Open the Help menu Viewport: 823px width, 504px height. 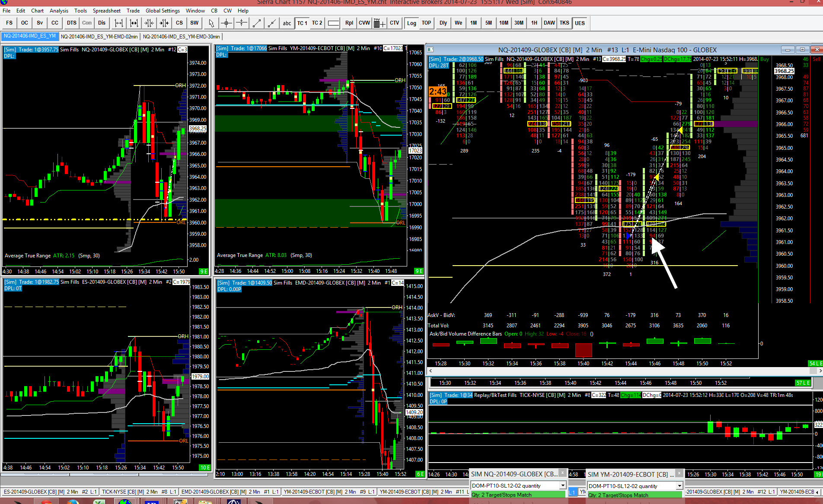[x=243, y=10]
